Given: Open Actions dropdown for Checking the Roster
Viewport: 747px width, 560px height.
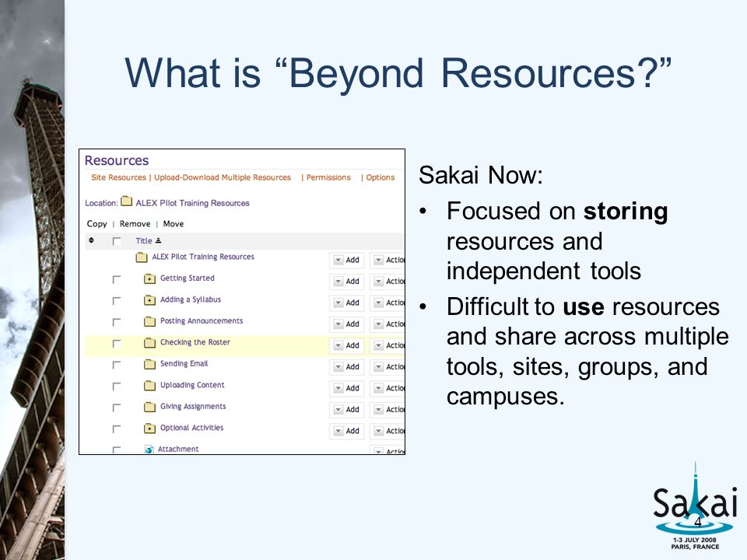Looking at the screenshot, I should (x=388, y=345).
